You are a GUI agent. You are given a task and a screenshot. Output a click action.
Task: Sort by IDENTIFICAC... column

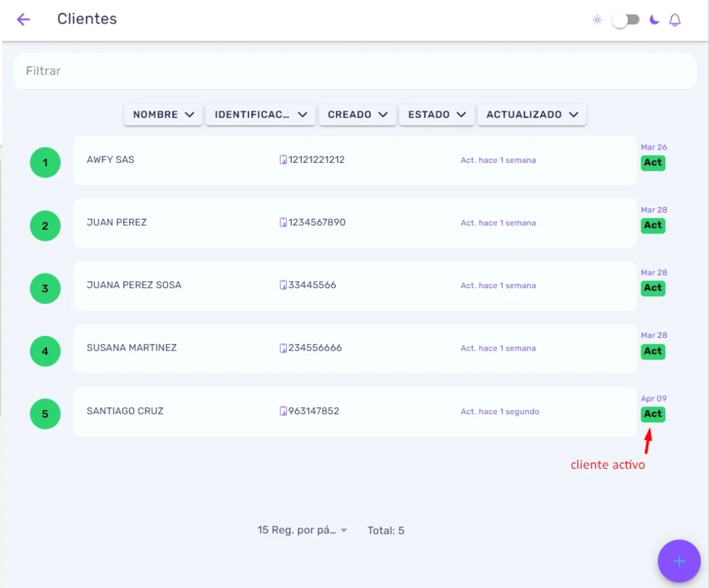click(260, 114)
